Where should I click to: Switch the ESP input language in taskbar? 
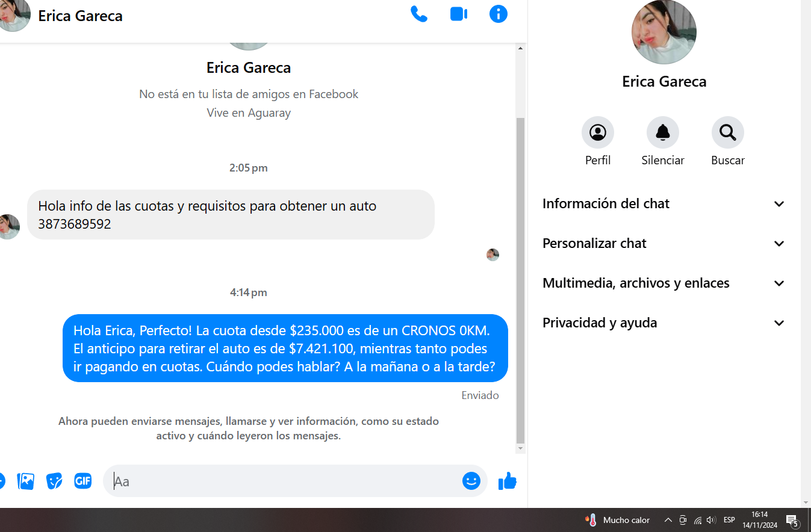729,520
